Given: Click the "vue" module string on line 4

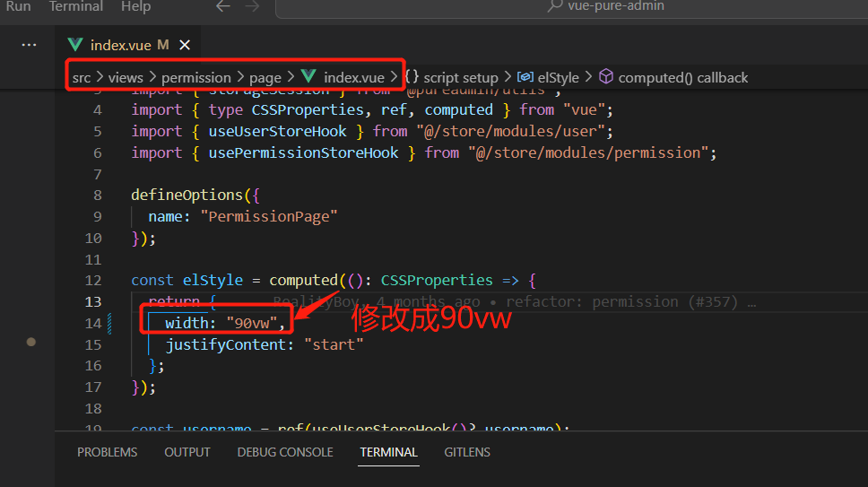Looking at the screenshot, I should tap(585, 109).
